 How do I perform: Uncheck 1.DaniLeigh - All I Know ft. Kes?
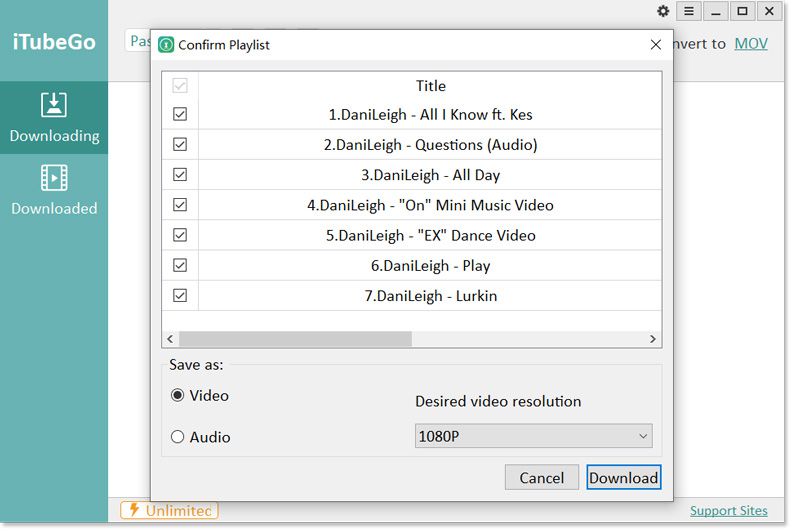(180, 114)
